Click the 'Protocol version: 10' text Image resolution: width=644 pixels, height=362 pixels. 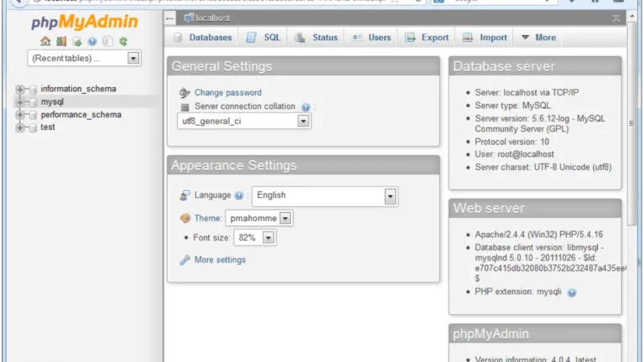coord(512,142)
